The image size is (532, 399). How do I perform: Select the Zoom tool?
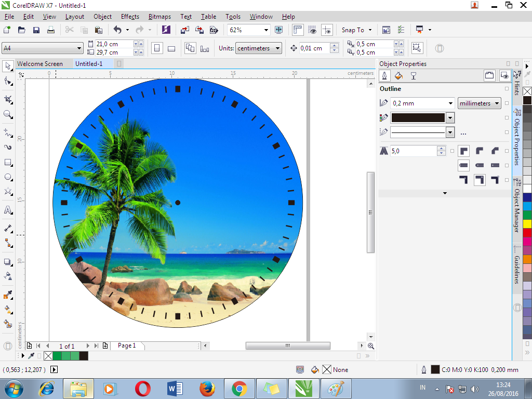[x=7, y=112]
